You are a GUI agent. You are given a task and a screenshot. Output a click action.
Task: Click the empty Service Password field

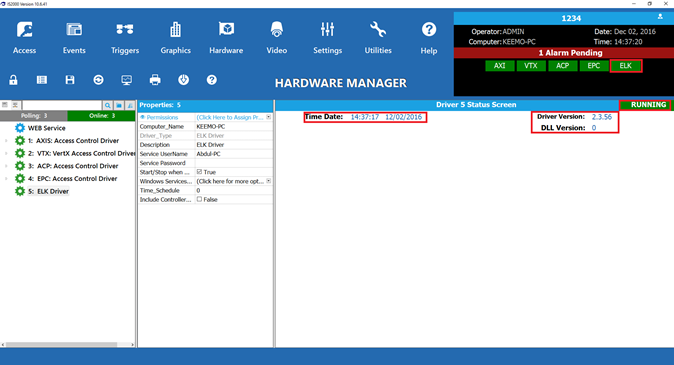[234, 163]
